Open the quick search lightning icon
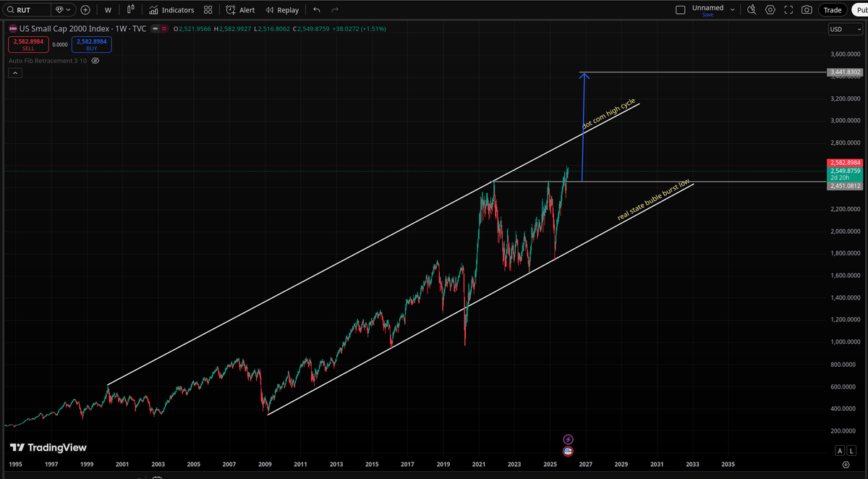 click(x=752, y=10)
